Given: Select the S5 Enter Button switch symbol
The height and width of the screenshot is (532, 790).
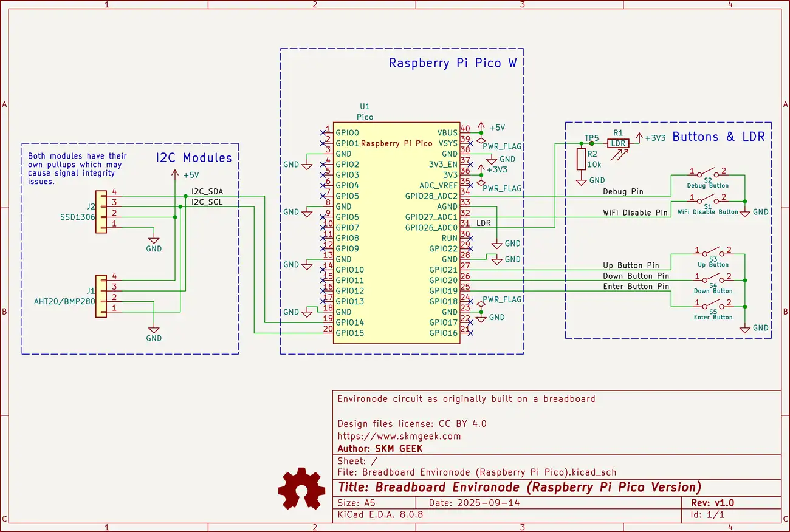Looking at the screenshot, I should [714, 306].
